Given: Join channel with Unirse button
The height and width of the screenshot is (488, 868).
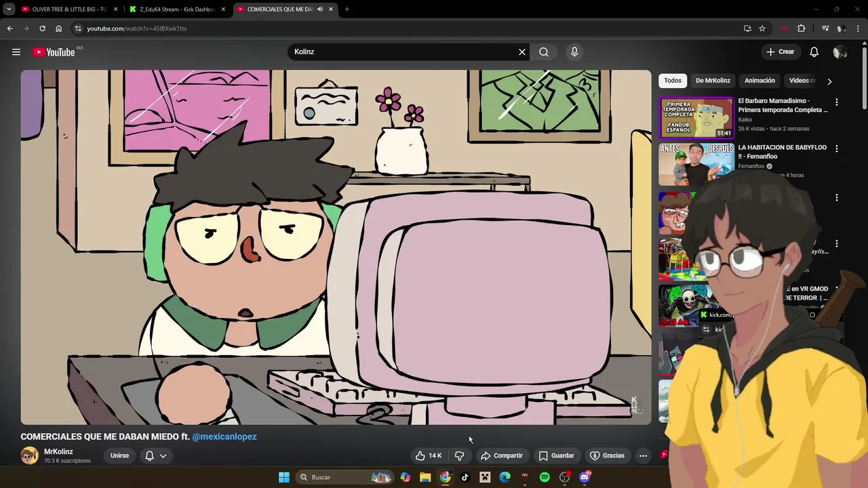Looking at the screenshot, I should (119, 455).
